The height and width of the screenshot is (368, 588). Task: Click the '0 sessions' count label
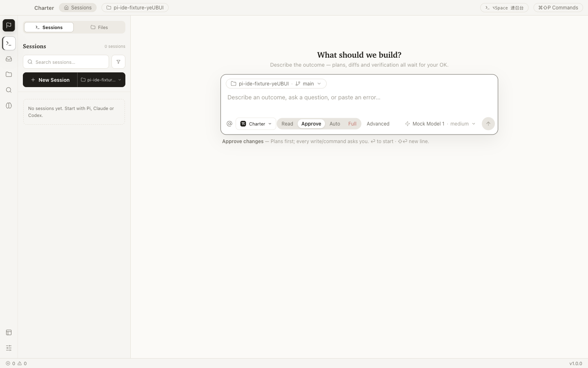click(x=115, y=46)
